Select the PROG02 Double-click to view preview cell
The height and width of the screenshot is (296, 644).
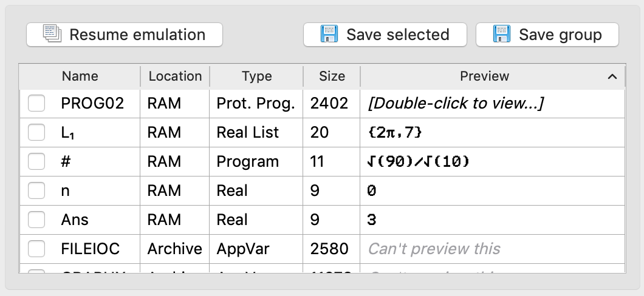click(456, 104)
